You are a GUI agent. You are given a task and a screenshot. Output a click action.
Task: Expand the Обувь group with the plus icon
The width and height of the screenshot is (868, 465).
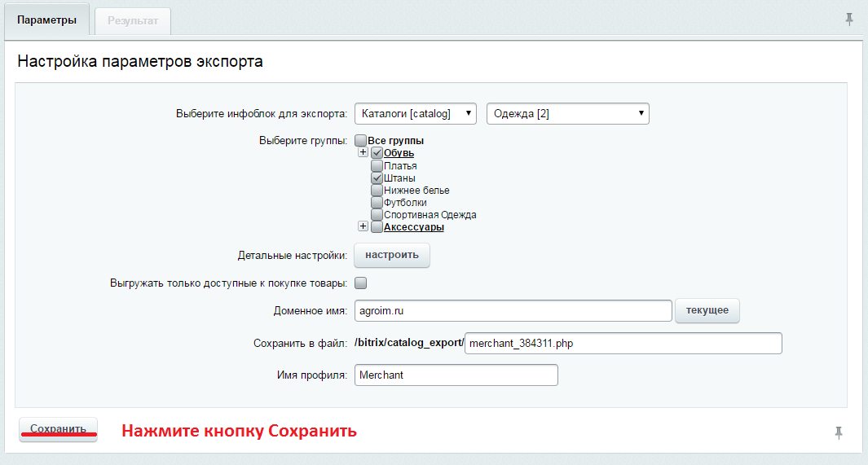pyautogui.click(x=364, y=152)
